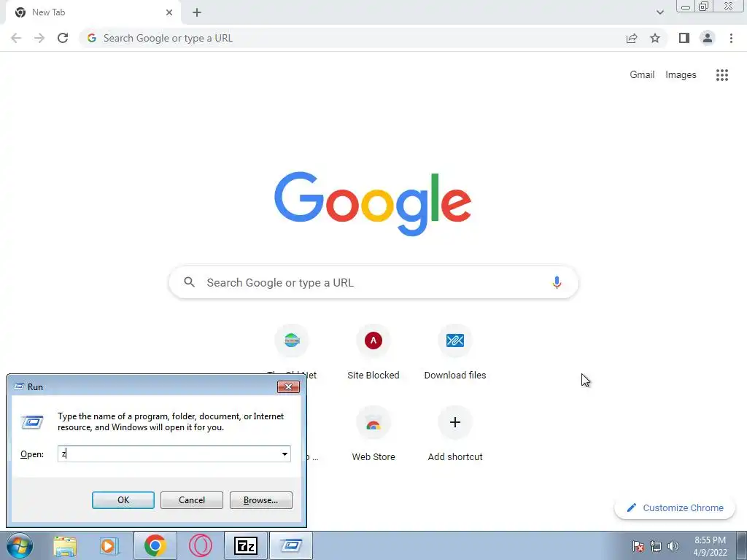
Task: Close the Run dialog with the X
Action: coord(288,386)
